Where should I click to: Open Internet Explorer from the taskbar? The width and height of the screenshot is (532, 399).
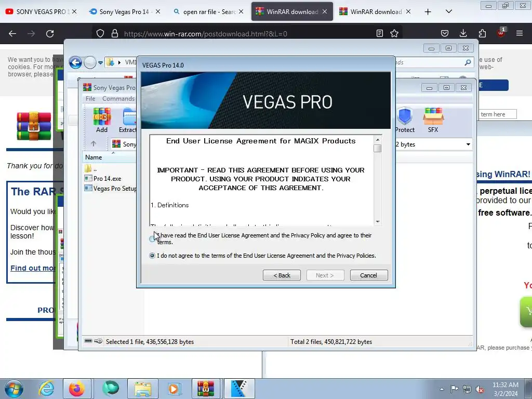46,389
